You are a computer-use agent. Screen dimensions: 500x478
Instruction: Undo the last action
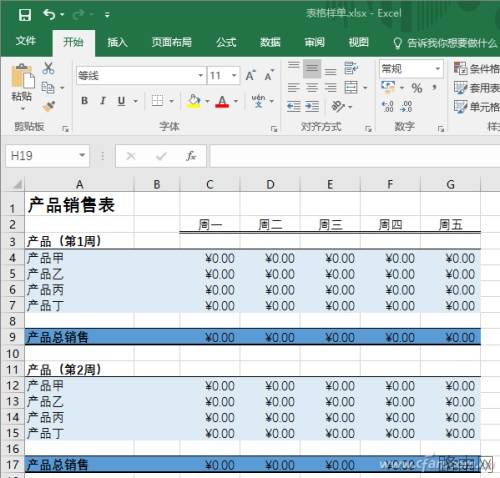click(49, 14)
